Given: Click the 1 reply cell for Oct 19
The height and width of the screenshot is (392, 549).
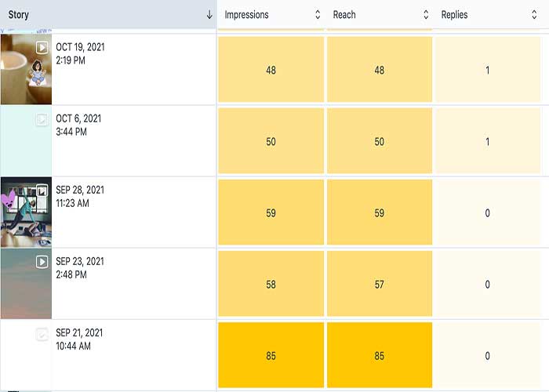Looking at the screenshot, I should tap(487, 70).
